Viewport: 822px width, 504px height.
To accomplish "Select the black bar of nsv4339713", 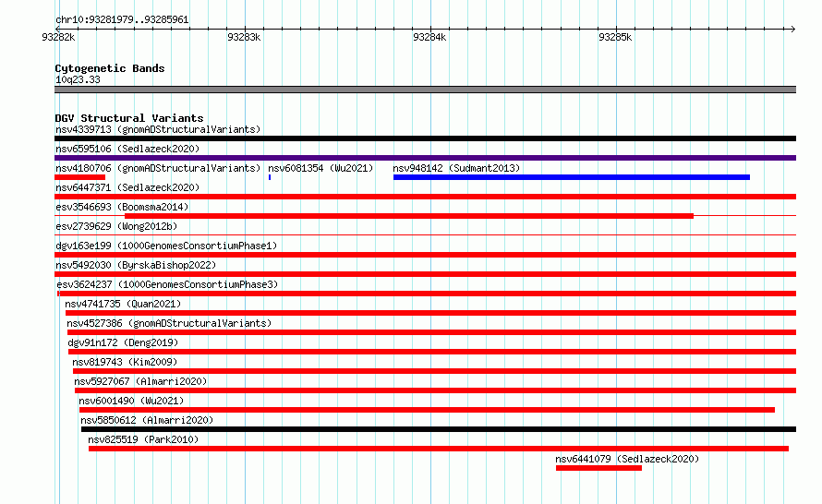I will (425, 138).
